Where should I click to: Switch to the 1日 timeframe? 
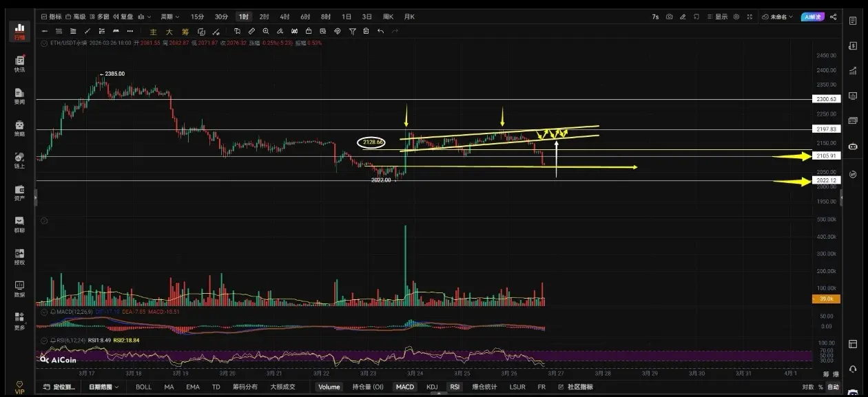346,17
